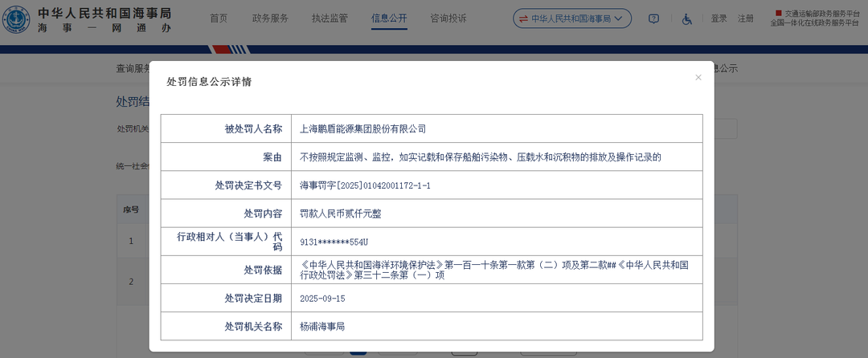The height and width of the screenshot is (358, 868).
Task: Click the wheelchair accessibility icon
Action: point(687,18)
